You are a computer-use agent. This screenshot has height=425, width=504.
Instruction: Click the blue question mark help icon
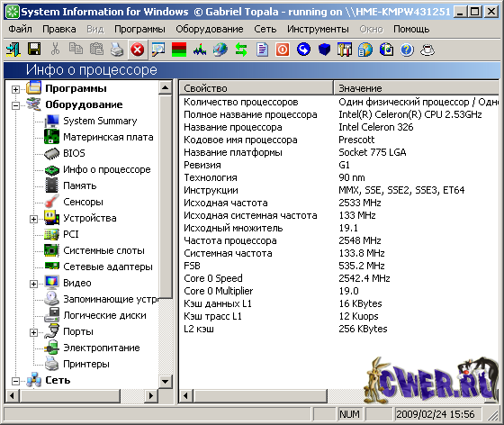coord(407,50)
